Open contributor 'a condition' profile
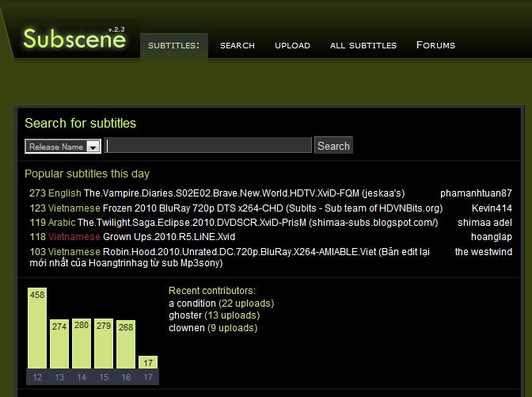The image size is (532, 397). point(192,303)
